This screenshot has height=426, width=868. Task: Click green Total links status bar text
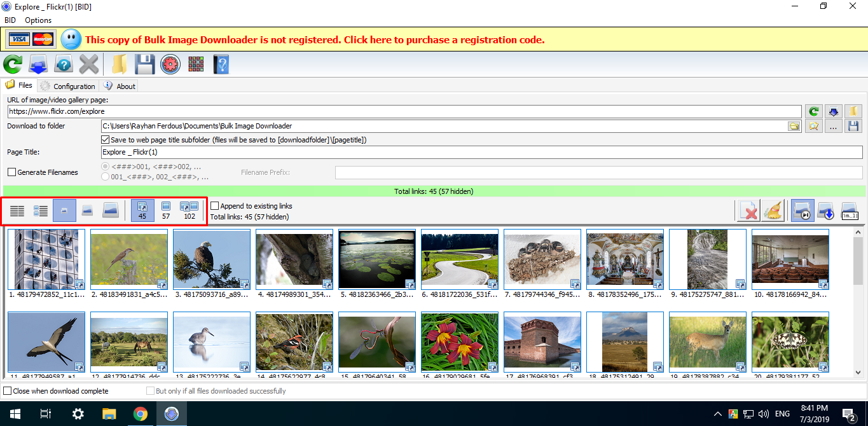(x=434, y=191)
